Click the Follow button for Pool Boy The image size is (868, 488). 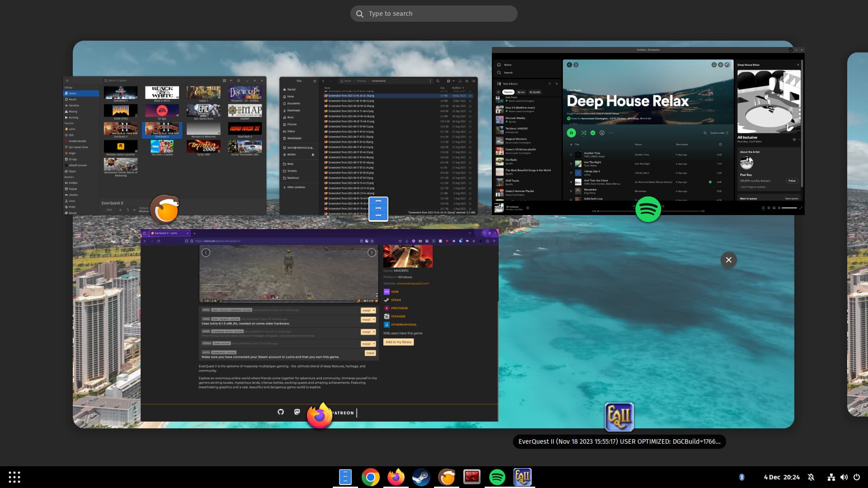(x=792, y=181)
